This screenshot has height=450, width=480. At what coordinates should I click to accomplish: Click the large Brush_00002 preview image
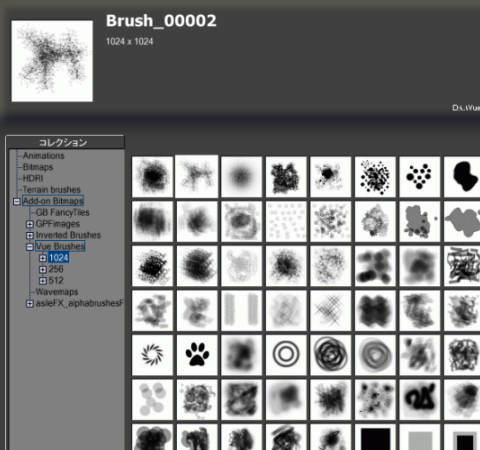tap(52, 61)
